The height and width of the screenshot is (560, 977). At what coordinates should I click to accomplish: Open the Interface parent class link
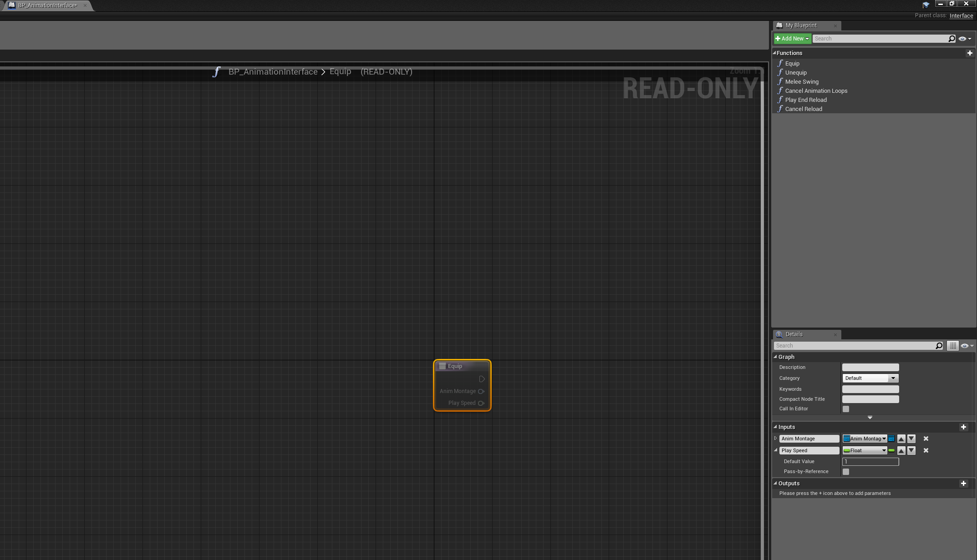click(x=961, y=15)
